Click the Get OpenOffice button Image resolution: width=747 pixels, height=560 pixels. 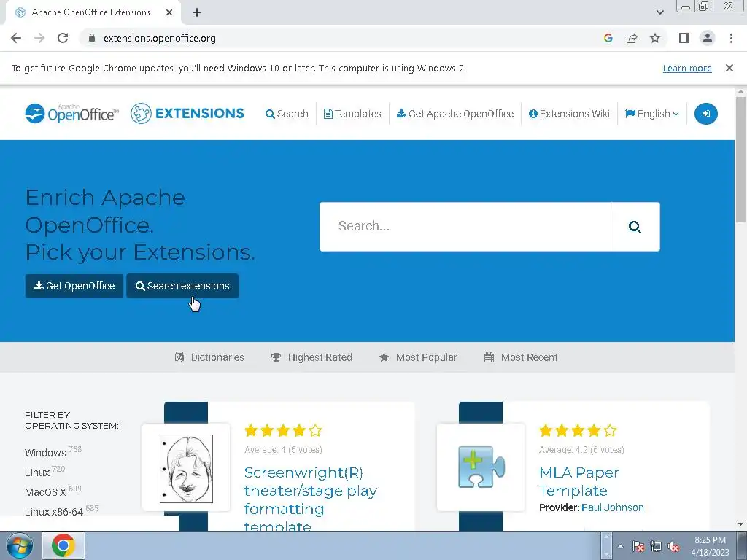[x=74, y=286]
